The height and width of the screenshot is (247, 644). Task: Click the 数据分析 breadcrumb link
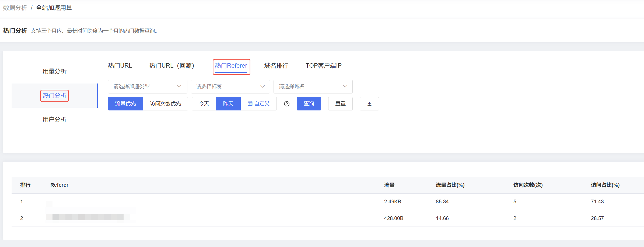(x=15, y=8)
